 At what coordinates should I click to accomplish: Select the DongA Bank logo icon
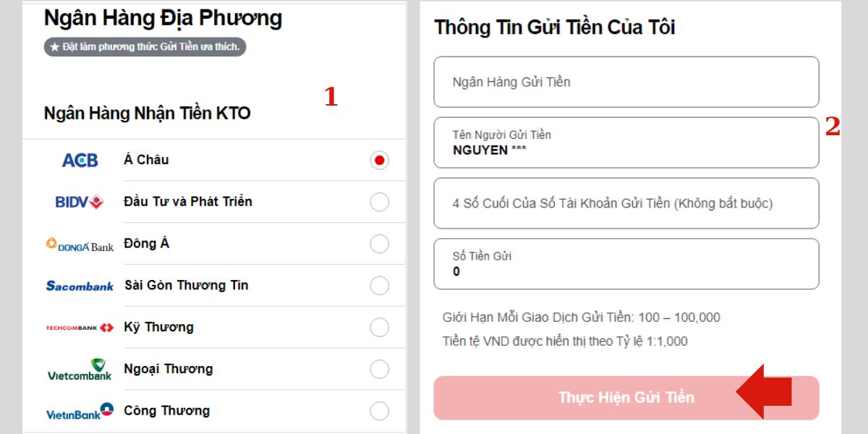click(80, 244)
